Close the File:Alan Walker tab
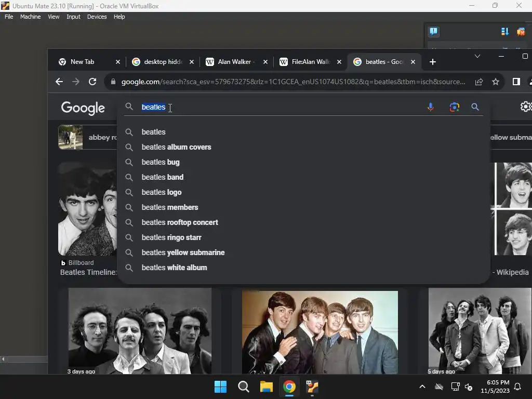This screenshot has height=399, width=532. tap(339, 62)
